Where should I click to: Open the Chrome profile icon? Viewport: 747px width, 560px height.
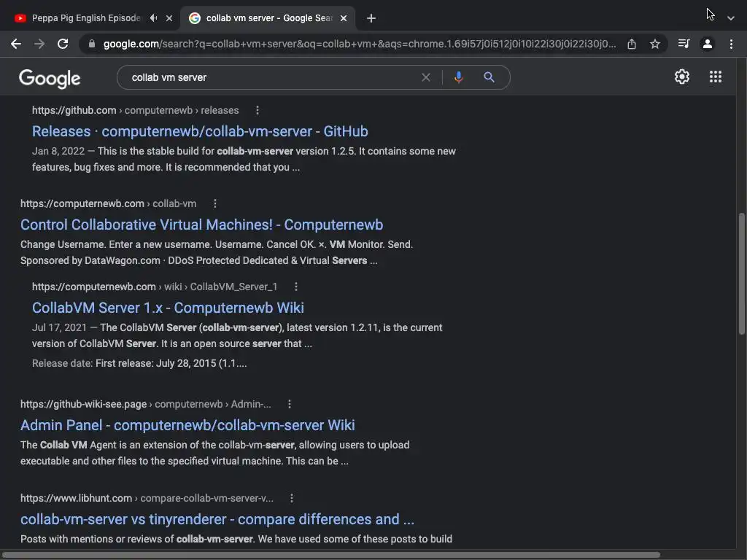pyautogui.click(x=708, y=44)
